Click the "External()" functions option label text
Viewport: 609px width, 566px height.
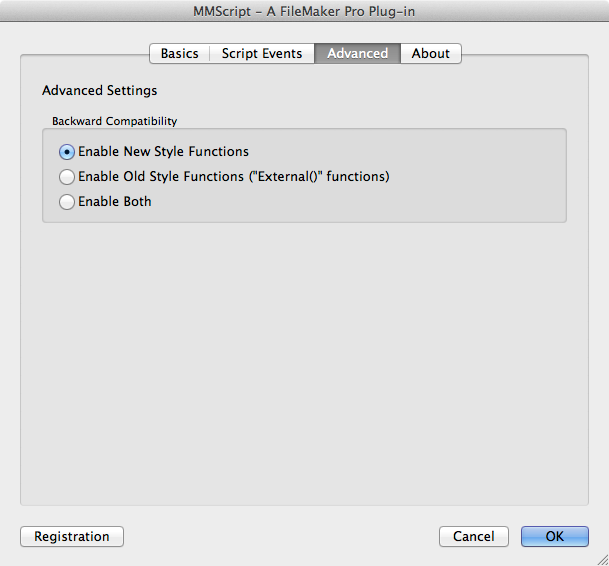click(234, 177)
